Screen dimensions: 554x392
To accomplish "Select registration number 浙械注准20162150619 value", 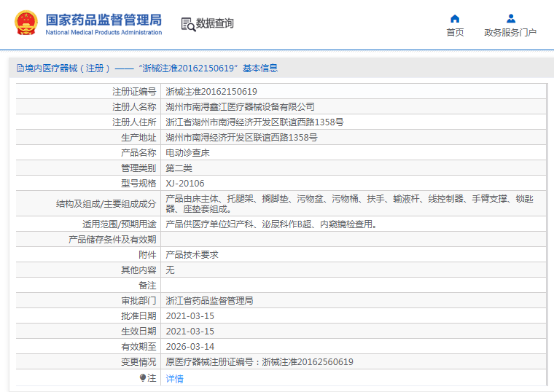I will coord(211,92).
